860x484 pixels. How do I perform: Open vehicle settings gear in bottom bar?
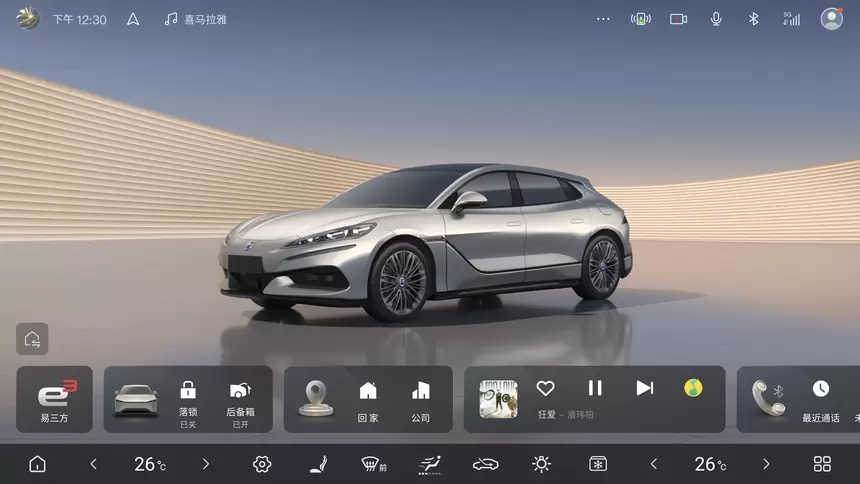point(262,464)
